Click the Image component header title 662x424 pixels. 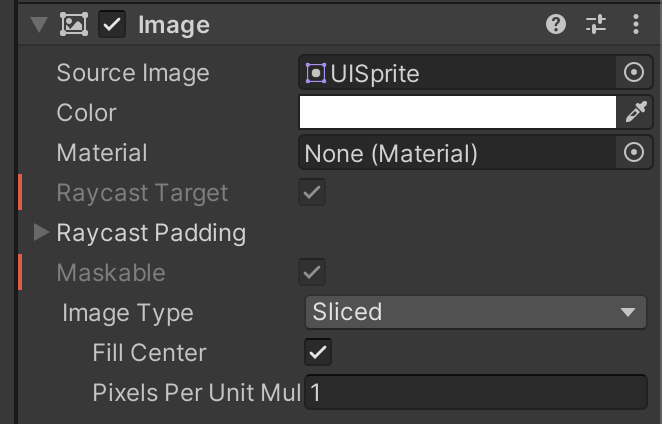pos(174,25)
